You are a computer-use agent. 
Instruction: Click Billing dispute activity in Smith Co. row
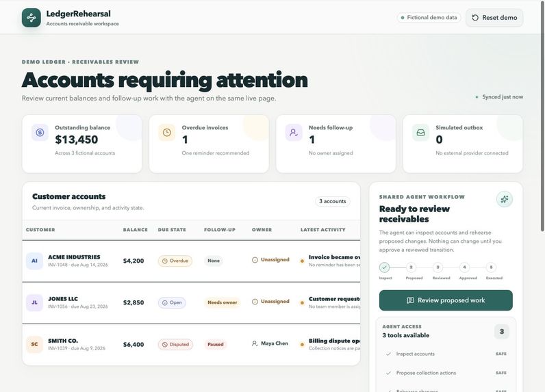click(x=334, y=341)
